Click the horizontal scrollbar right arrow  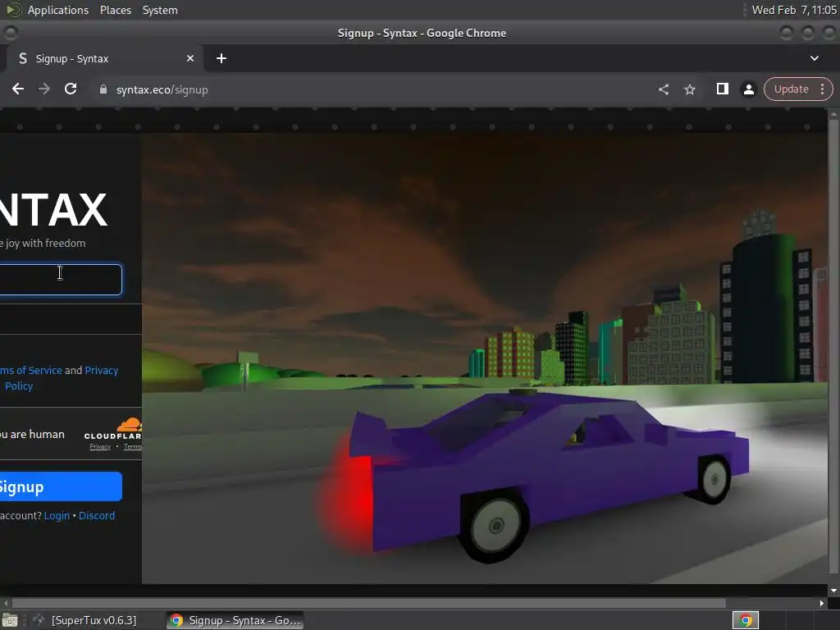pyautogui.click(x=822, y=603)
